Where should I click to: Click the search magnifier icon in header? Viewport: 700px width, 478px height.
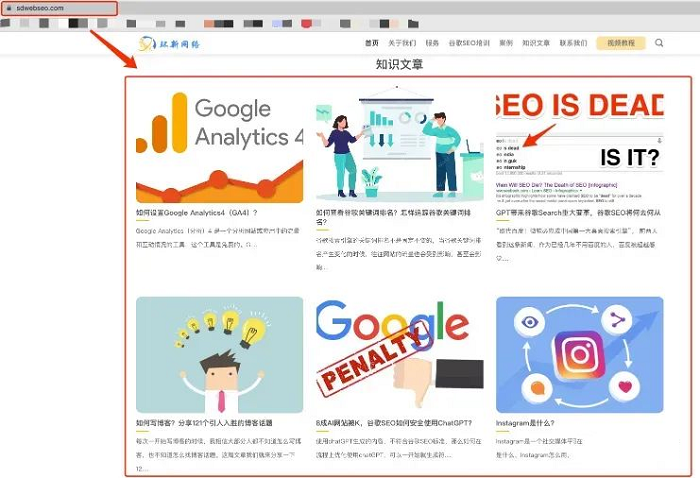coord(659,43)
